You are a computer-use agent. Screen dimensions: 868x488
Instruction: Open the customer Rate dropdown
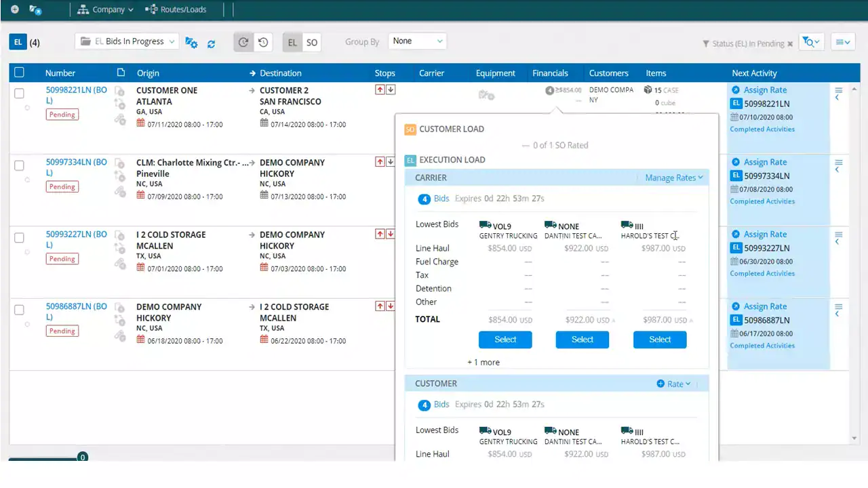point(674,384)
